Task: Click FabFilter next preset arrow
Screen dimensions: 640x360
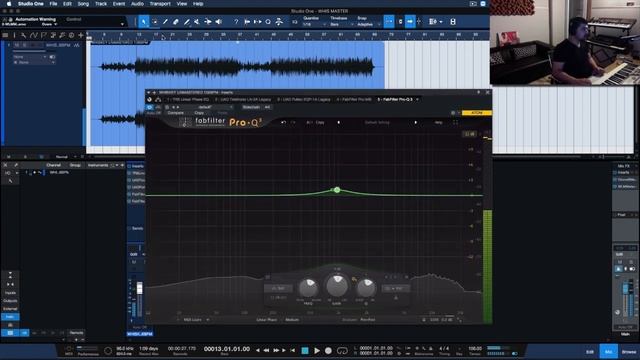Action: pyautogui.click(x=416, y=122)
